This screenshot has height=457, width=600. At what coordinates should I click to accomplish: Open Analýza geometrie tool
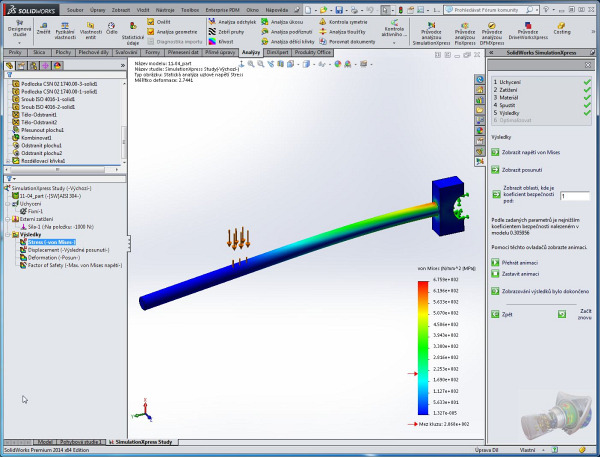(173, 32)
